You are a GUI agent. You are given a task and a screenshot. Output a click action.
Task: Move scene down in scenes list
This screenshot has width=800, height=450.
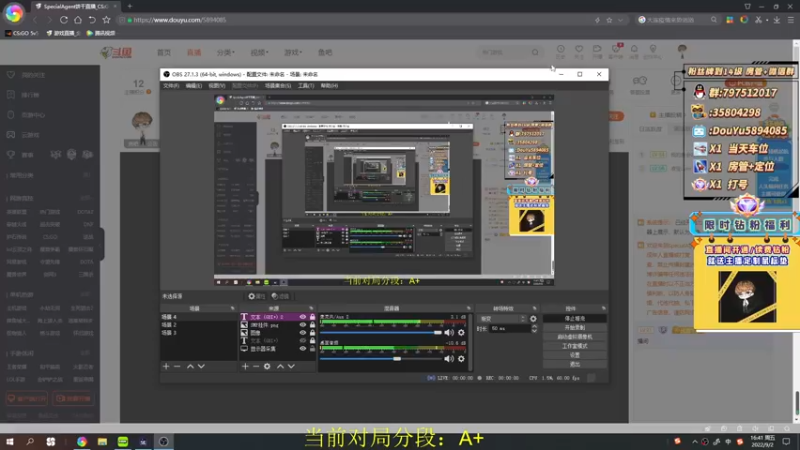(x=201, y=366)
